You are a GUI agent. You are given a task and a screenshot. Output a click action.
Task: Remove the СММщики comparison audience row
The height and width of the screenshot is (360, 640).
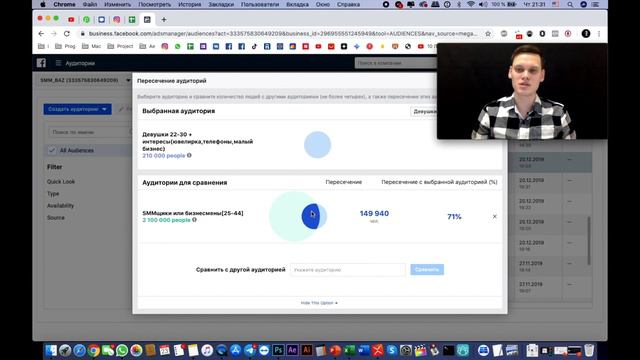pyautogui.click(x=494, y=216)
